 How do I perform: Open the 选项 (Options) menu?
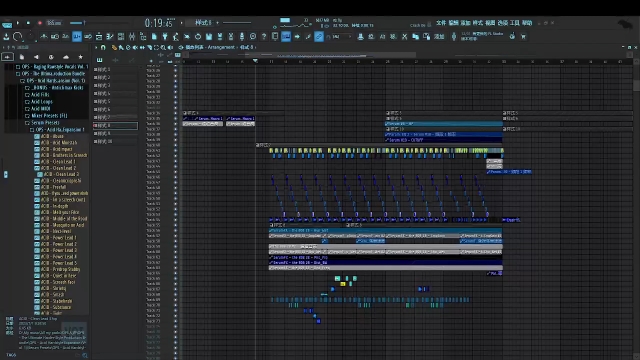point(502,23)
